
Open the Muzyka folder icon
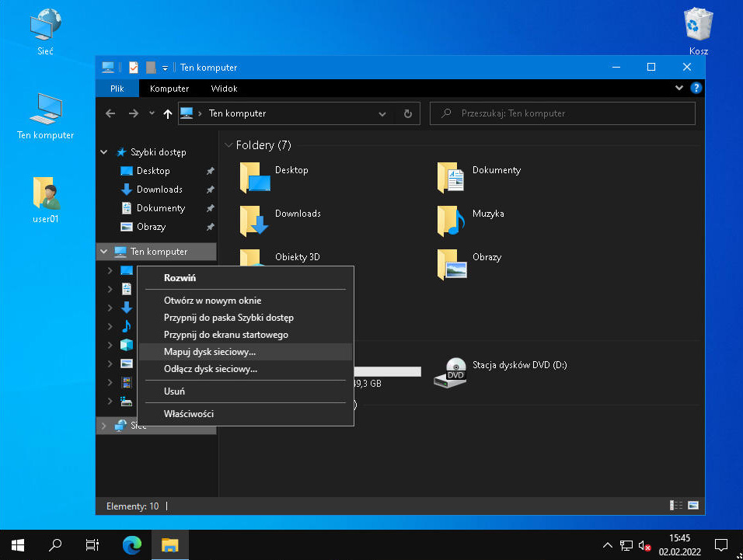click(x=452, y=221)
